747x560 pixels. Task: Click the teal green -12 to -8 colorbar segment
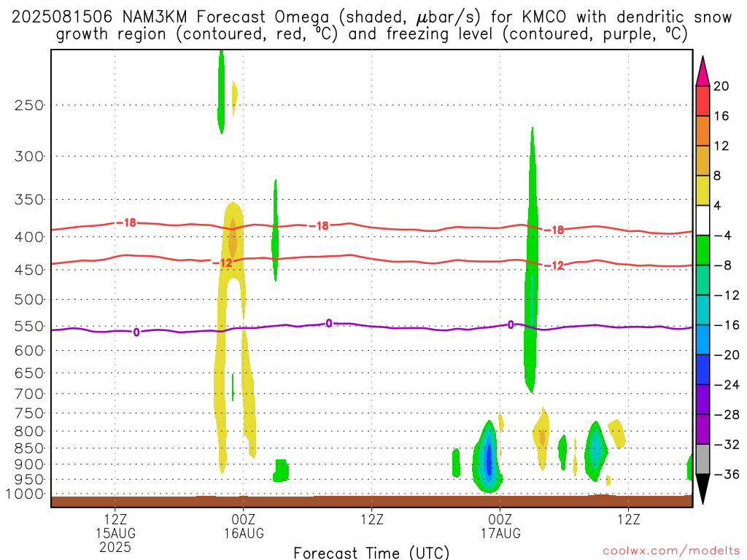tap(703, 281)
